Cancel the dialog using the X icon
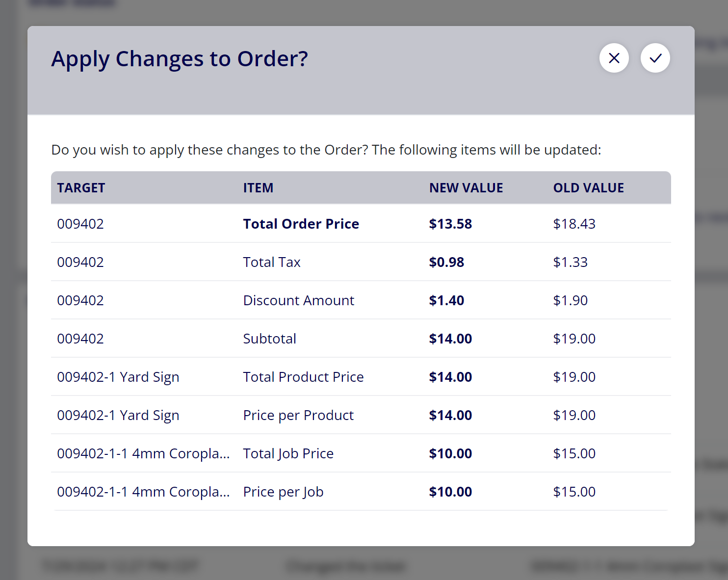Image resolution: width=728 pixels, height=580 pixels. 614,58
